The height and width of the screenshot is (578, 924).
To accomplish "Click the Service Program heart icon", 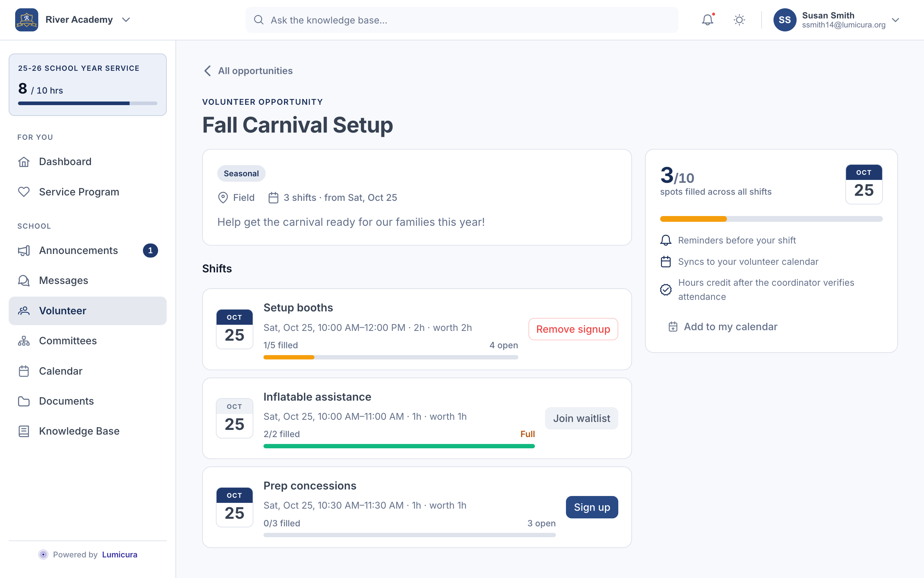I will click(24, 192).
